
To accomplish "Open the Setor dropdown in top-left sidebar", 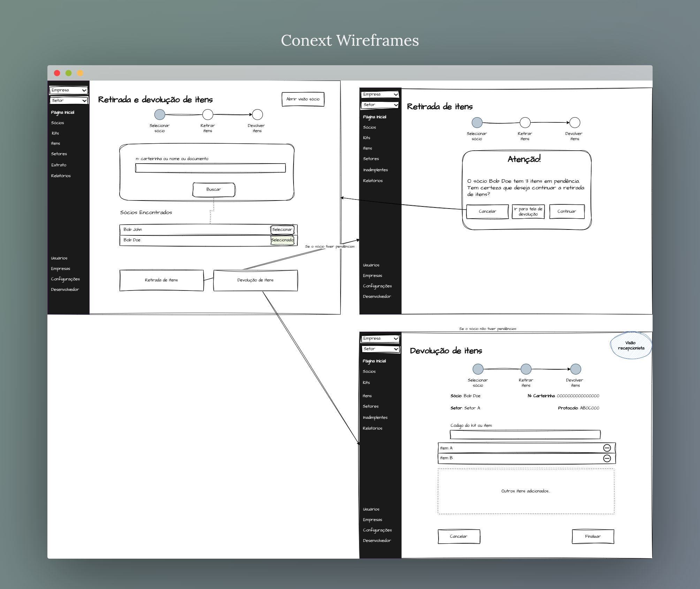I will point(68,100).
